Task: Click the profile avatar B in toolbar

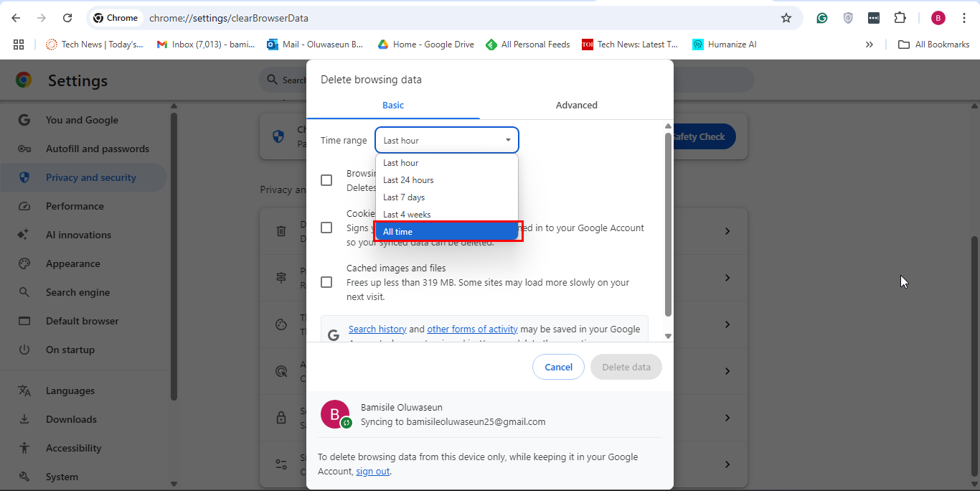Action: pos(938,18)
